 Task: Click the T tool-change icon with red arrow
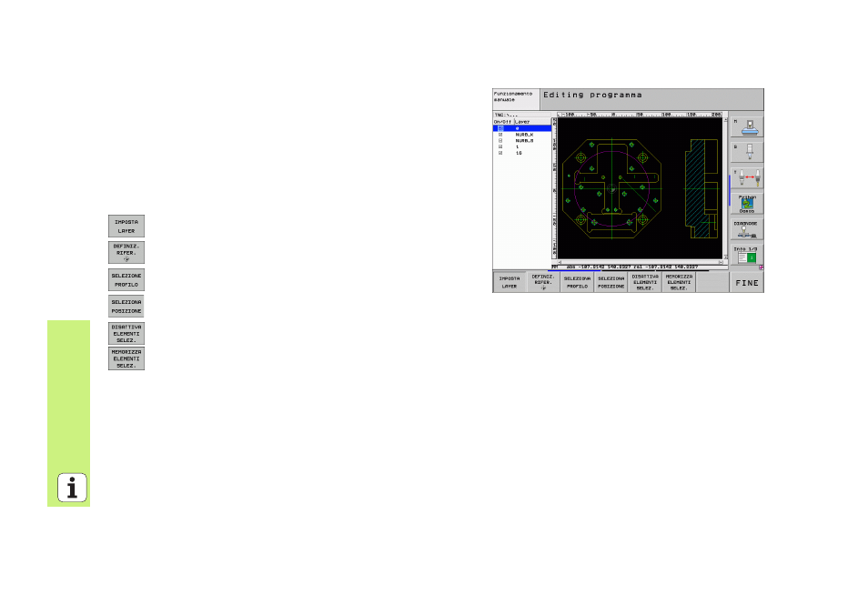747,177
